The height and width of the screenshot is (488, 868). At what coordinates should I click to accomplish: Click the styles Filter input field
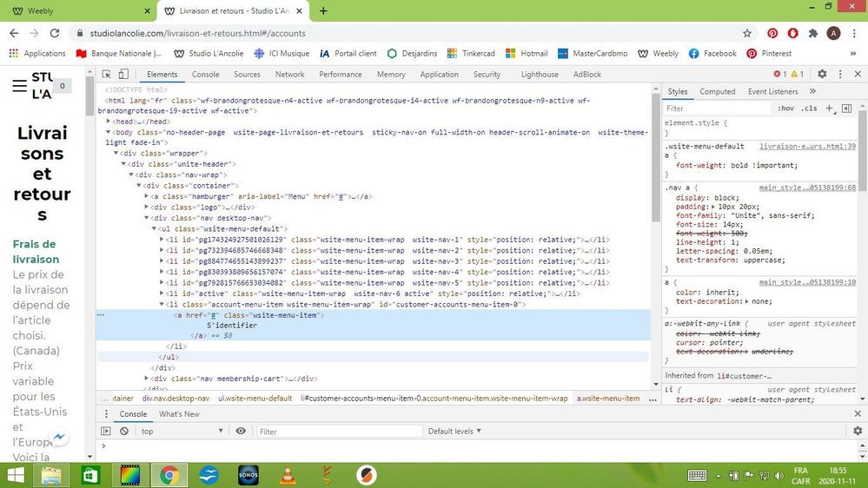click(717, 109)
